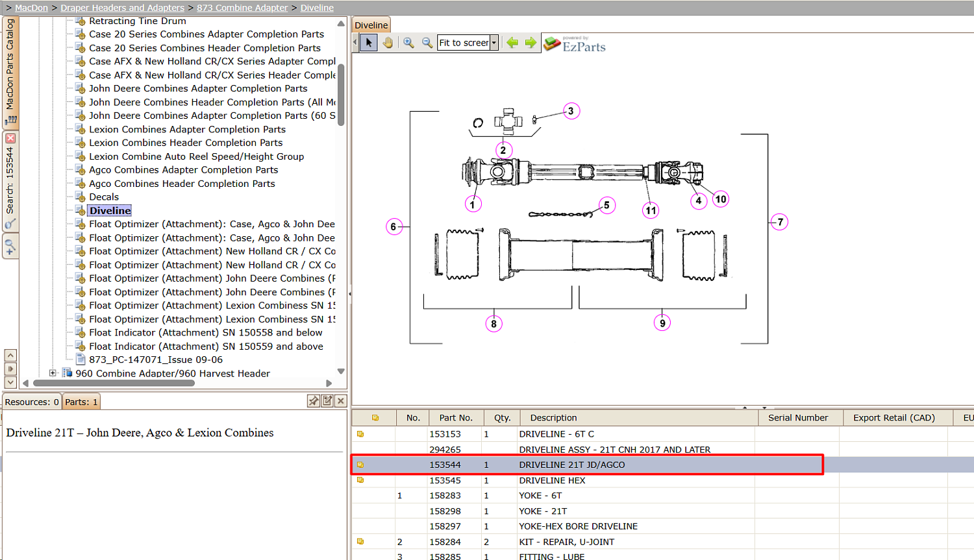This screenshot has height=560, width=974.
Task: Click the EzParts logo
Action: [575, 44]
